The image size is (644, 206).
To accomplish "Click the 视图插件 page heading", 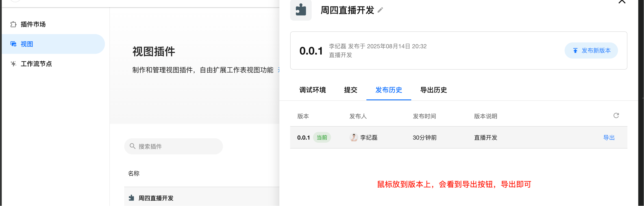I will click(154, 52).
